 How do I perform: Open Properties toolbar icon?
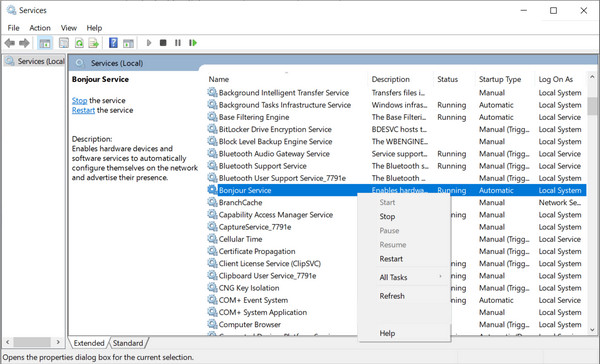(x=64, y=43)
